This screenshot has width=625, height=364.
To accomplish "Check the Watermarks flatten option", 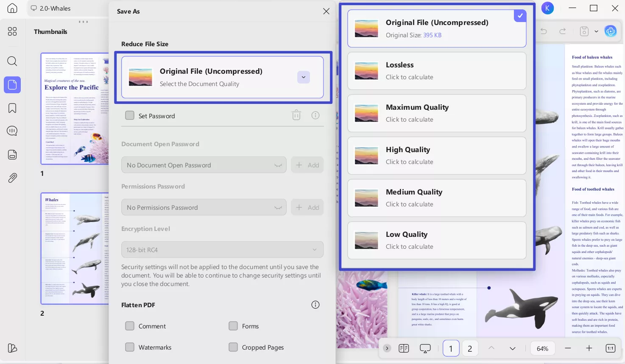I will click(130, 347).
